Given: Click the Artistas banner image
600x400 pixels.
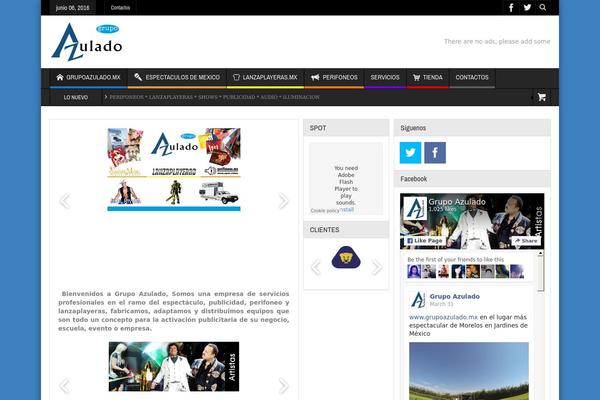Looking at the screenshot, I should (174, 367).
